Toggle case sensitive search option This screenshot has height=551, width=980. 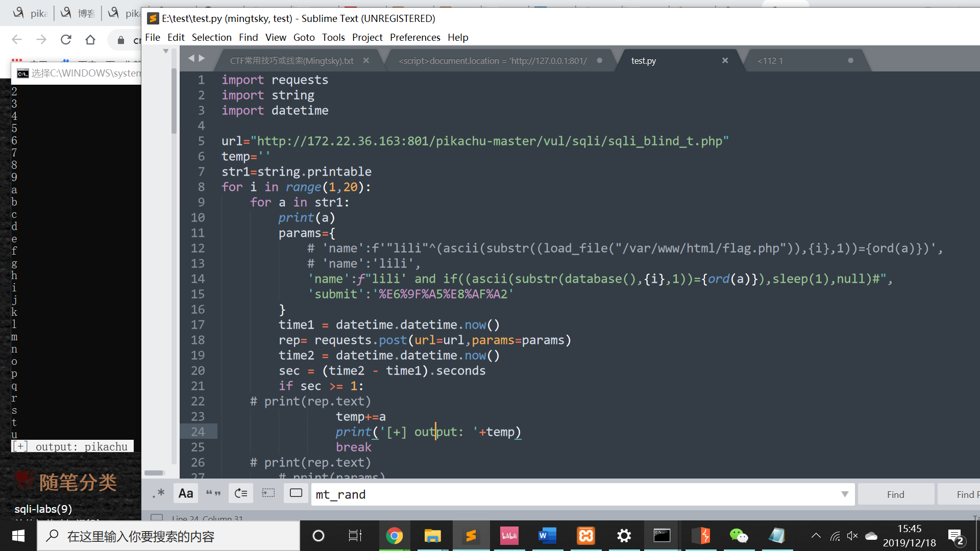point(186,493)
